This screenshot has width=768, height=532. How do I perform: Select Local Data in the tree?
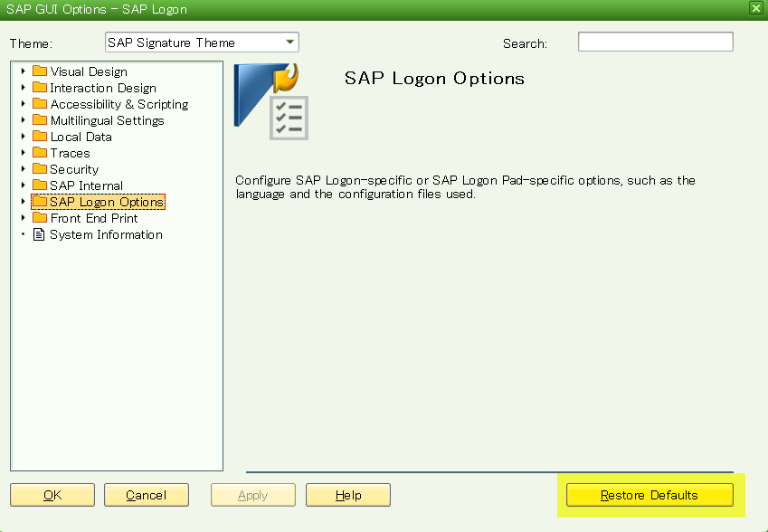click(x=81, y=137)
